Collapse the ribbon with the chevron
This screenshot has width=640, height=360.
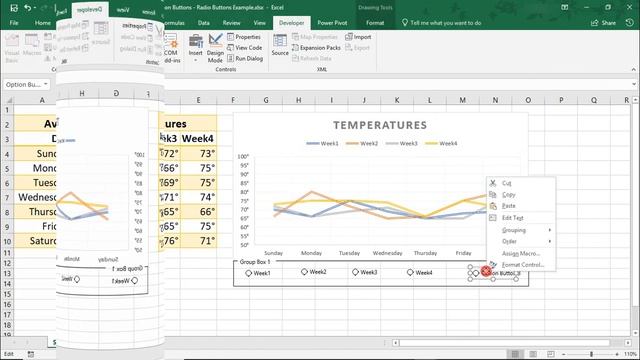click(x=633, y=69)
